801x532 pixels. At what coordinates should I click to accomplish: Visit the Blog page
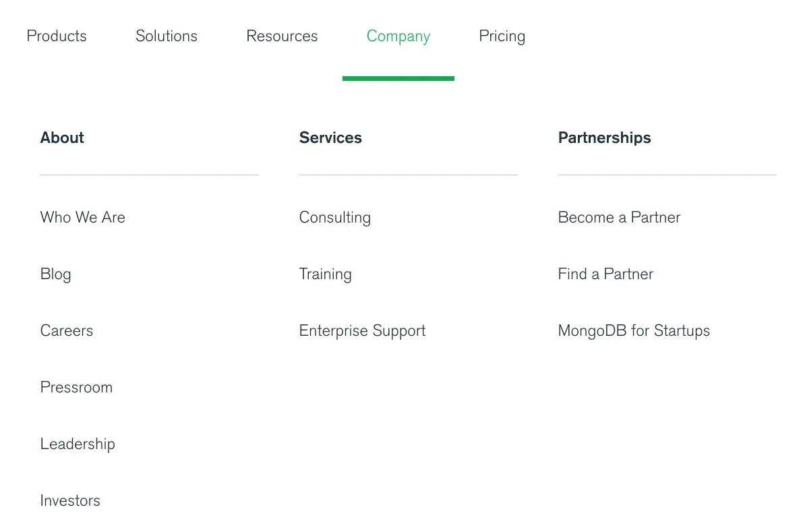55,274
